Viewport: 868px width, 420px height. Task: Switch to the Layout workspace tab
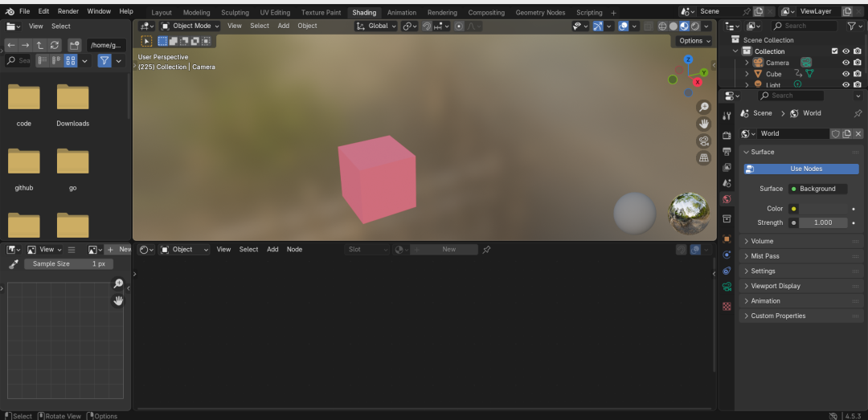(x=162, y=13)
